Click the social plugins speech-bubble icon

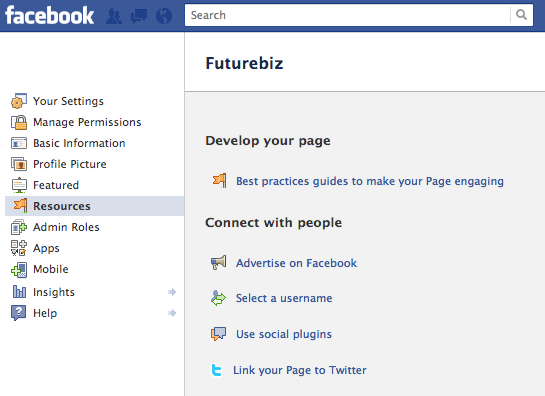pyautogui.click(x=218, y=334)
